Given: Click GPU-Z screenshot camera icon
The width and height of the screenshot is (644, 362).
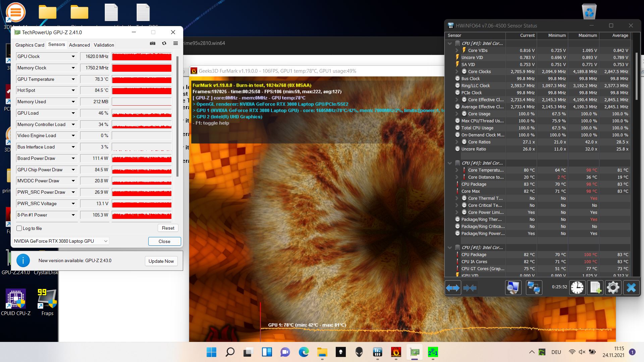Looking at the screenshot, I should pyautogui.click(x=153, y=43).
